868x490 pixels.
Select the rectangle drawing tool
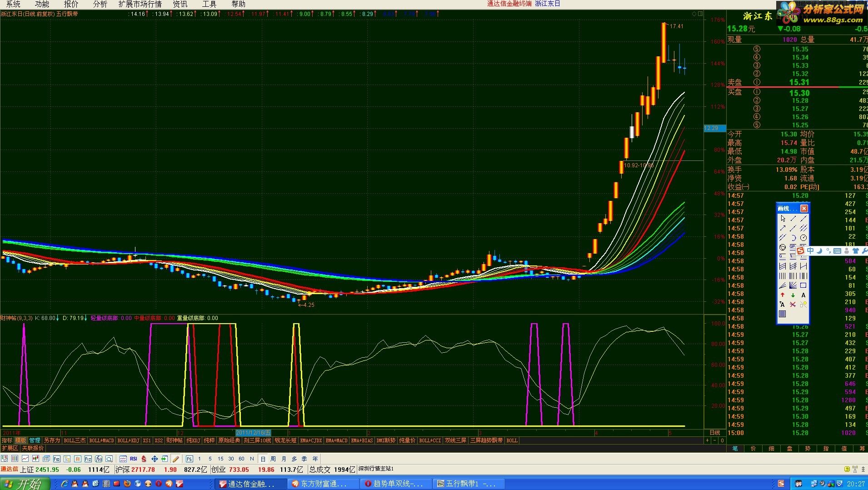[x=803, y=285]
